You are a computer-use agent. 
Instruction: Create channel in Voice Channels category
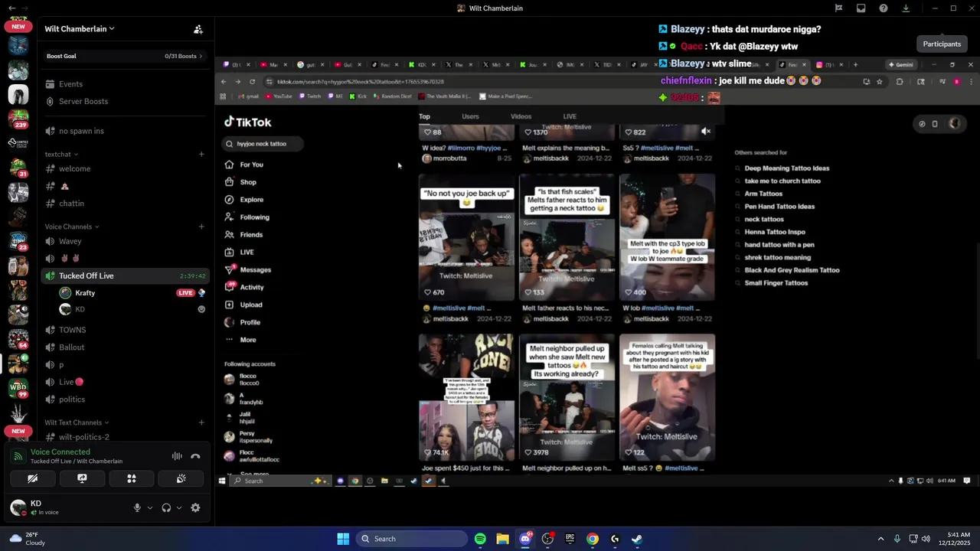coord(201,227)
